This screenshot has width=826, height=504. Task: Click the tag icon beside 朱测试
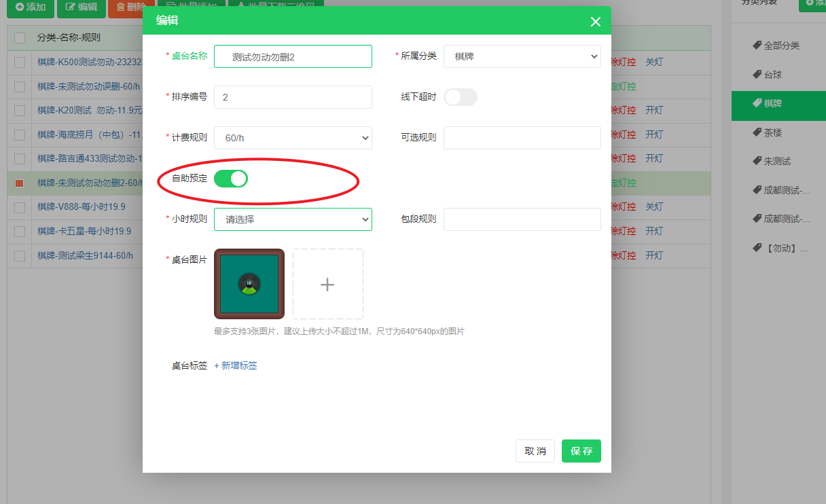coord(757,161)
